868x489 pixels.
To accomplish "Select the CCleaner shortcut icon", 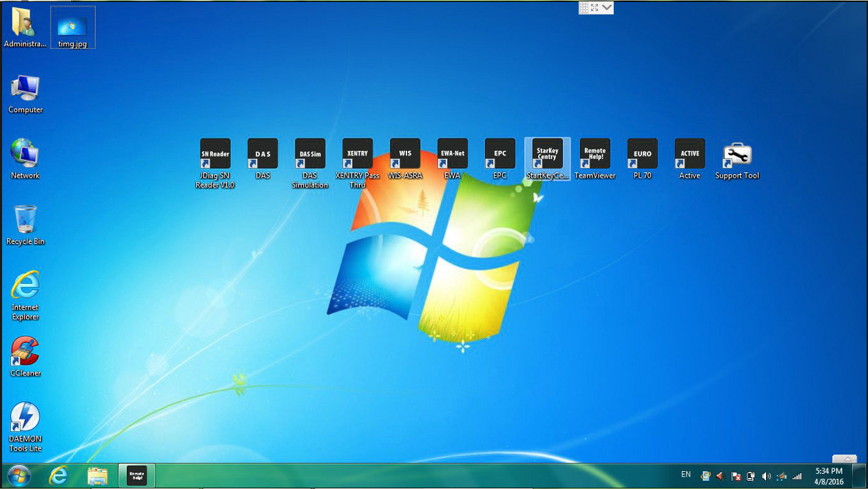I will 25,357.
